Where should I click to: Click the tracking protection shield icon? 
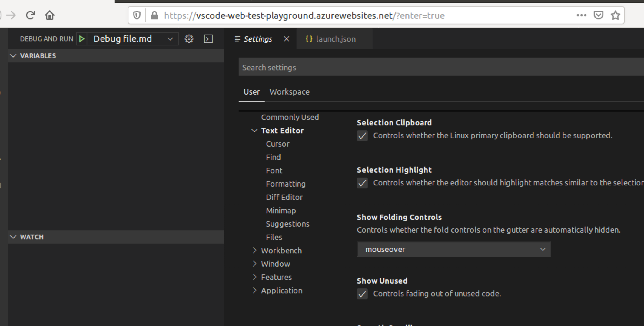coord(137,15)
